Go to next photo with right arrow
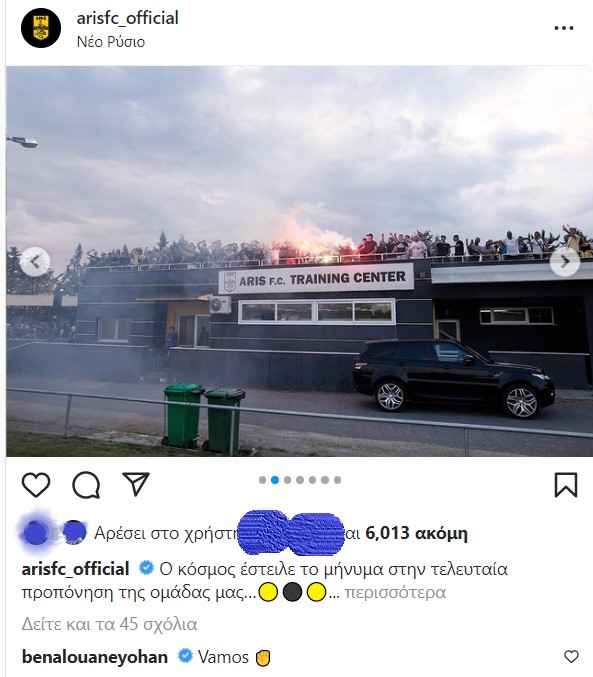This screenshot has width=593, height=677. click(564, 261)
